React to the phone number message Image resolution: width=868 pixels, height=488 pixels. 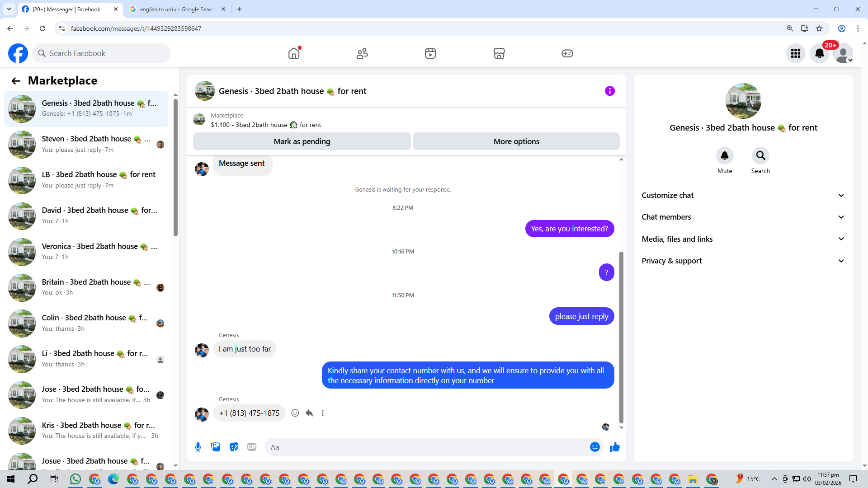click(x=295, y=413)
